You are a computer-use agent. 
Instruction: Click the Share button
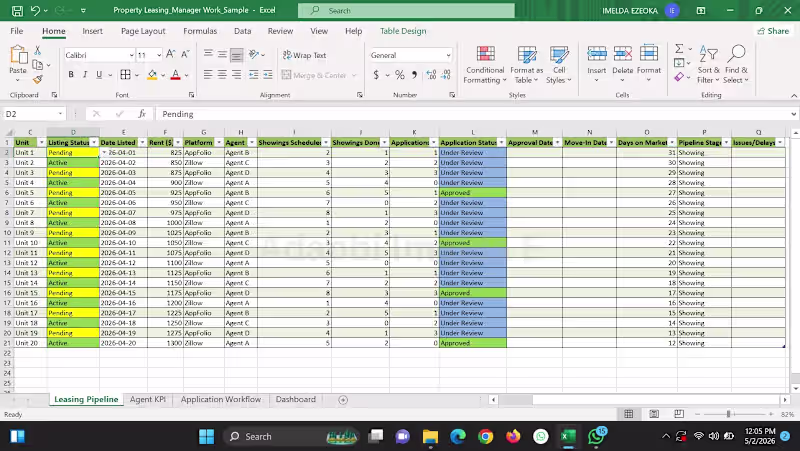773,31
